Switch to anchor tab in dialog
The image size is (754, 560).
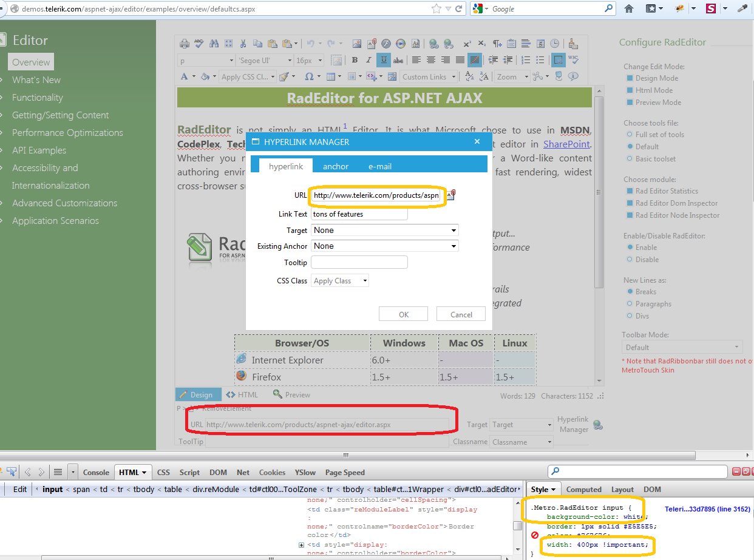[x=336, y=166]
